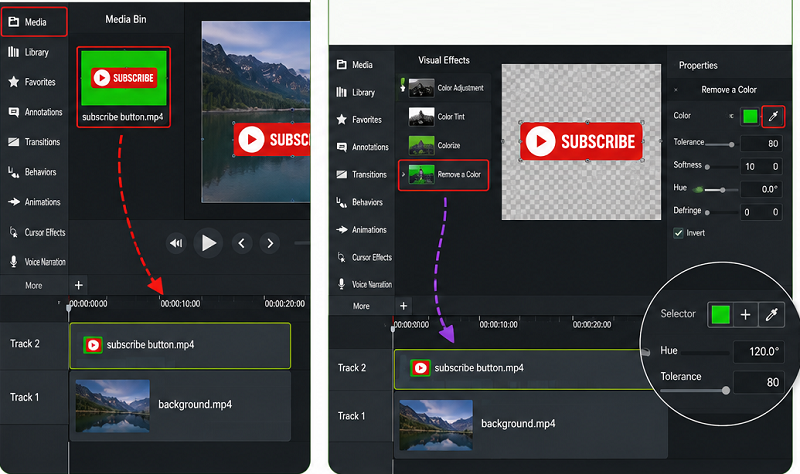This screenshot has width=800, height=474.
Task: Open Media in the Visual Effects window sidebar
Action: coord(355,65)
